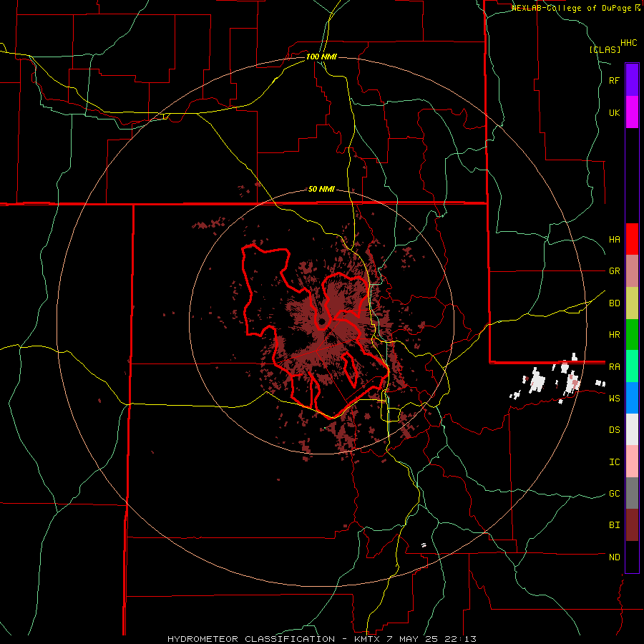Click the white DS legend swatch
The height and width of the screenshot is (644, 644).
632,429
